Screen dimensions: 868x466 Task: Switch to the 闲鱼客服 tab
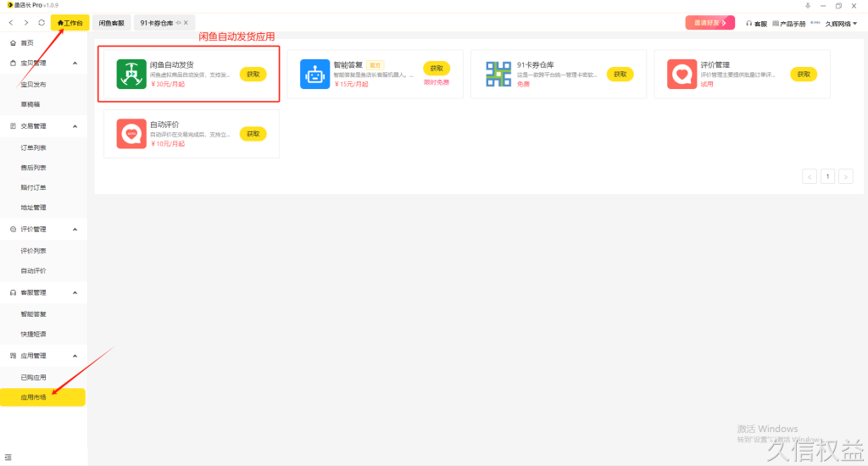tap(111, 23)
